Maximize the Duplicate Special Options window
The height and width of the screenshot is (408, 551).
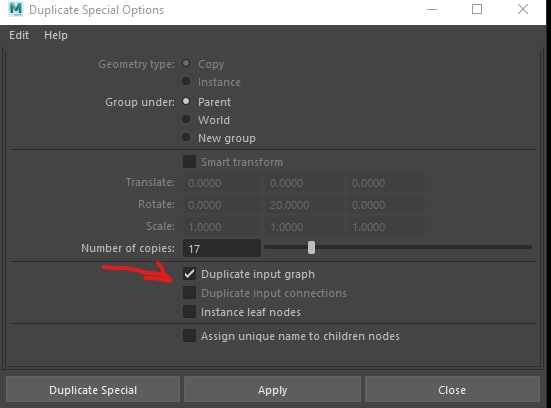[477, 9]
